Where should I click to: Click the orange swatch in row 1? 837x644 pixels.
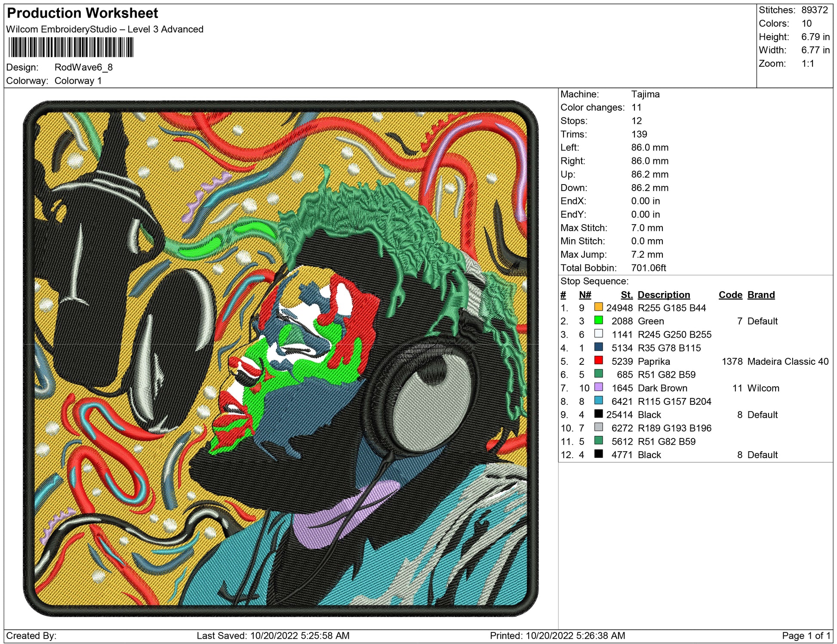[598, 307]
